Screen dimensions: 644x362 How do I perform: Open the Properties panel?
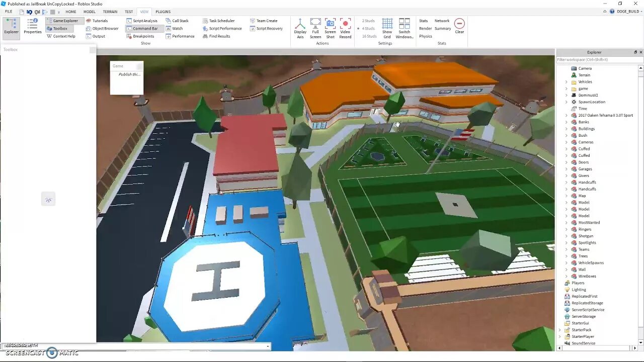tap(33, 27)
